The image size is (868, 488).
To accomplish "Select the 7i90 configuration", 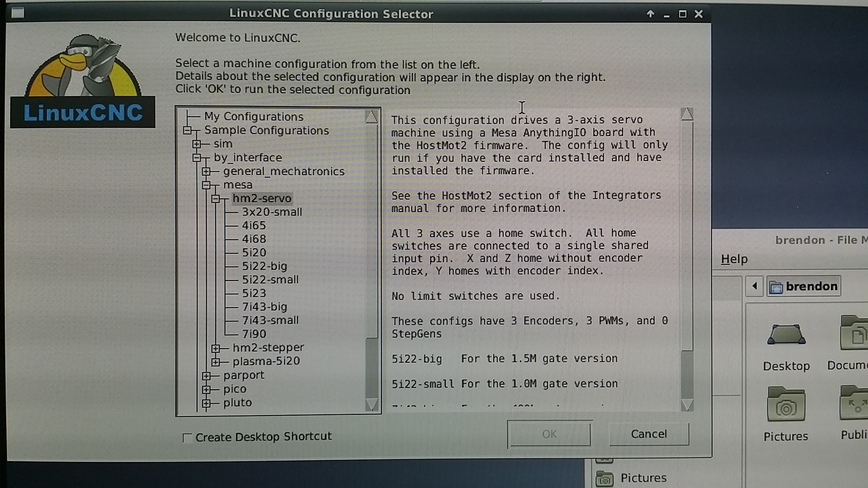I will pos(254,334).
